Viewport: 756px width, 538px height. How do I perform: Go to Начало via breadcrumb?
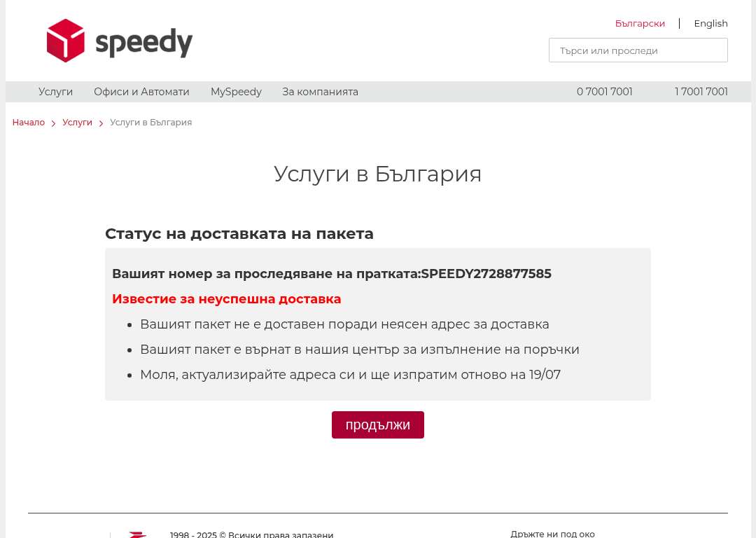[x=29, y=123]
